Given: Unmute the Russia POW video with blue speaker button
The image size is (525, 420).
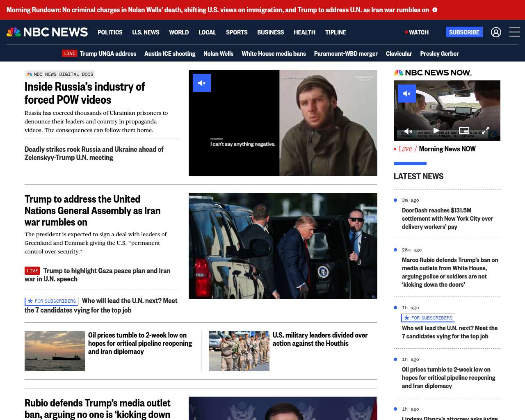Looking at the screenshot, I should 202,83.
